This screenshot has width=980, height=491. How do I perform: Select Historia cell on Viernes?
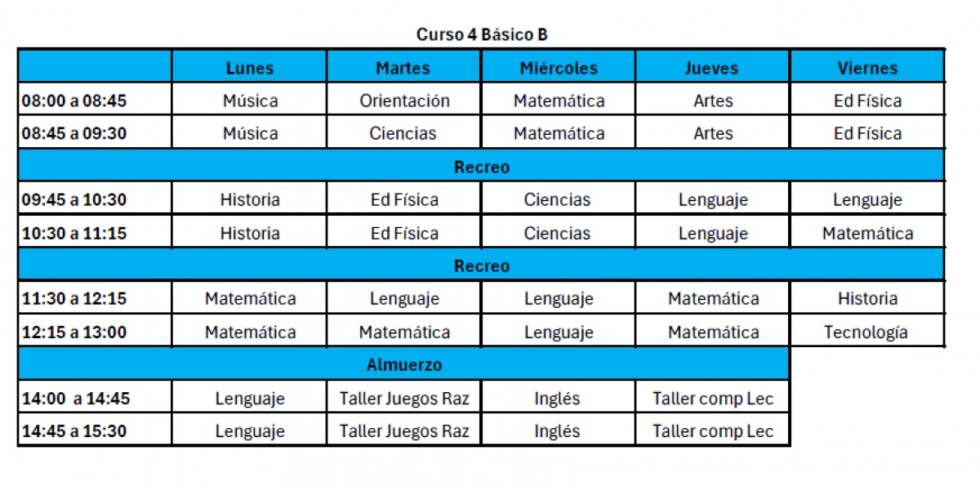[x=867, y=298]
